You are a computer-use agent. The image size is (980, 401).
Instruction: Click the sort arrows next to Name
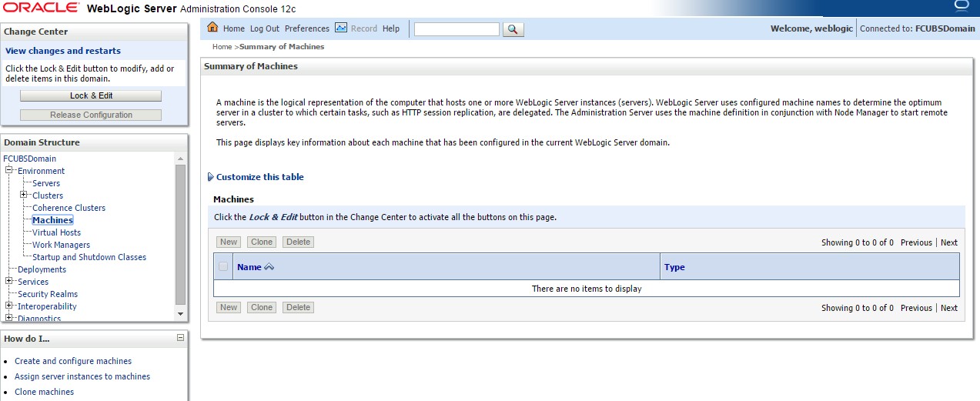coord(269,267)
